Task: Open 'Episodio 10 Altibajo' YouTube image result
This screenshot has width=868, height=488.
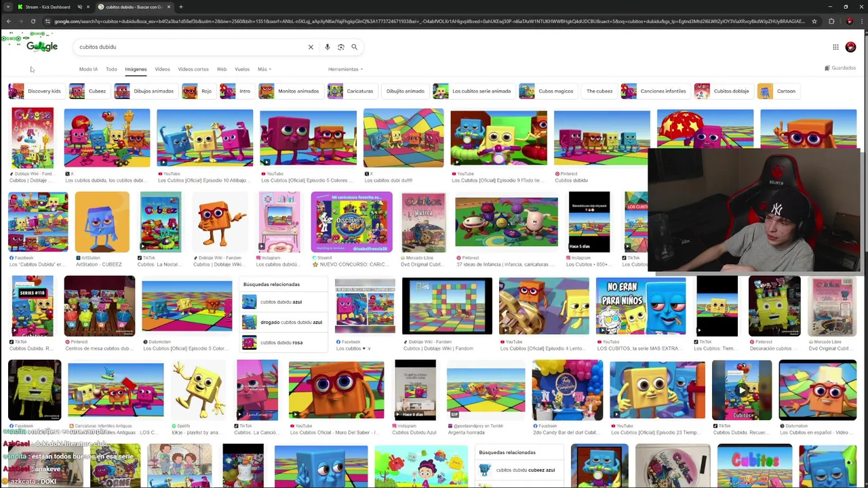Action: (x=205, y=138)
